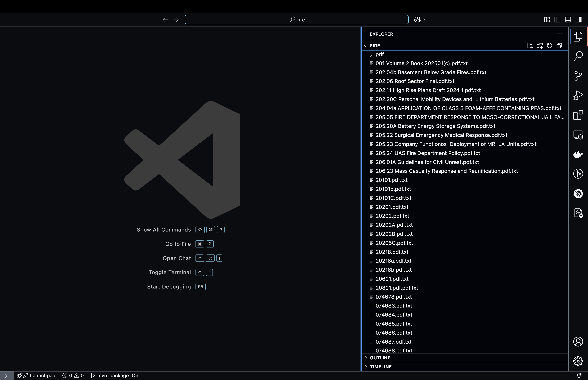588x380 pixels.
Task: Expand the pdf folder
Action: click(x=380, y=54)
